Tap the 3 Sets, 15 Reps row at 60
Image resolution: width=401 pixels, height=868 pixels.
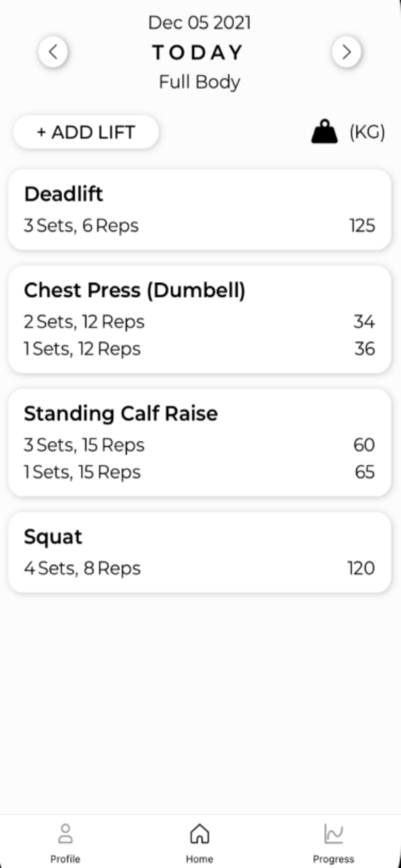point(200,445)
